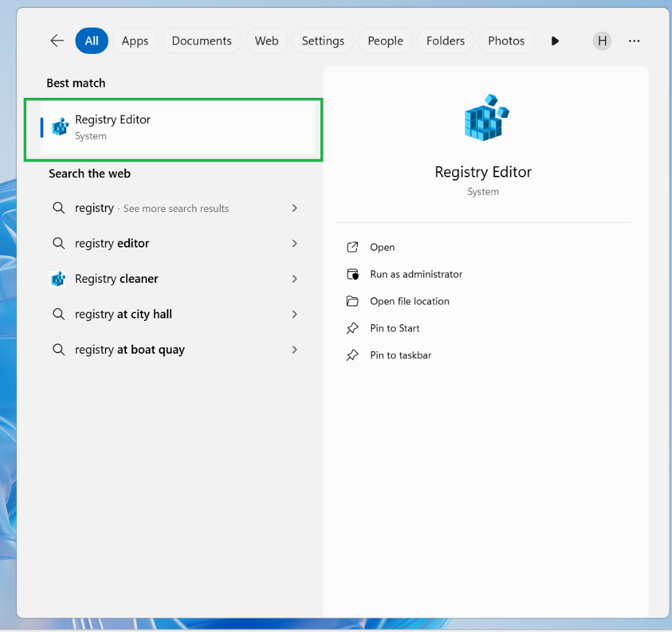Expand the 'registry' See more results chevron
This screenshot has width=672, height=632.
tap(295, 208)
